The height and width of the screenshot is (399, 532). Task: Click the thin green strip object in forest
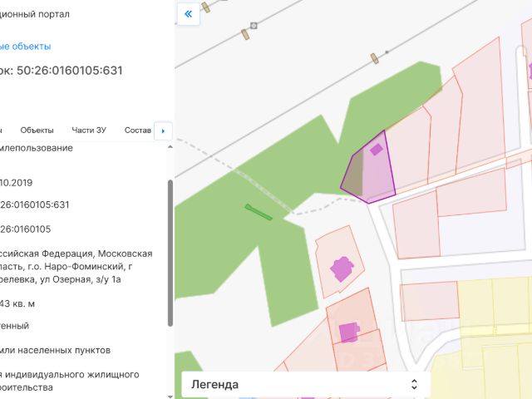[259, 213]
